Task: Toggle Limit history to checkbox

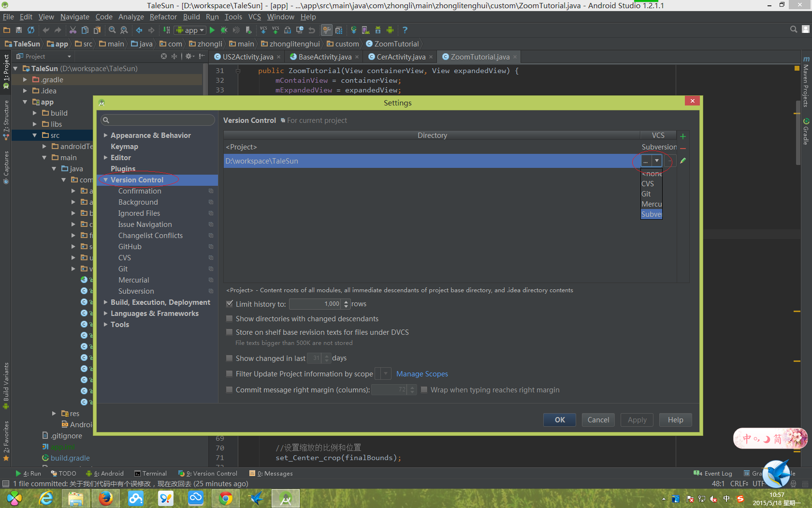Action: 230,304
